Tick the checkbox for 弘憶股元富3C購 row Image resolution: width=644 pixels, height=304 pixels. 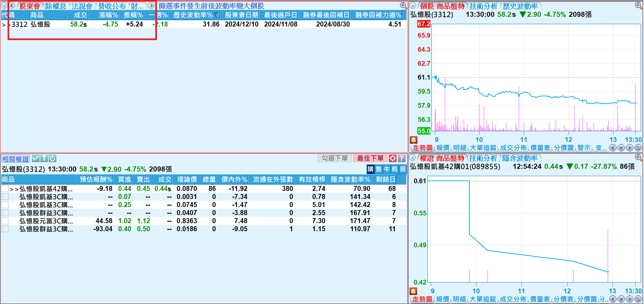point(5,221)
